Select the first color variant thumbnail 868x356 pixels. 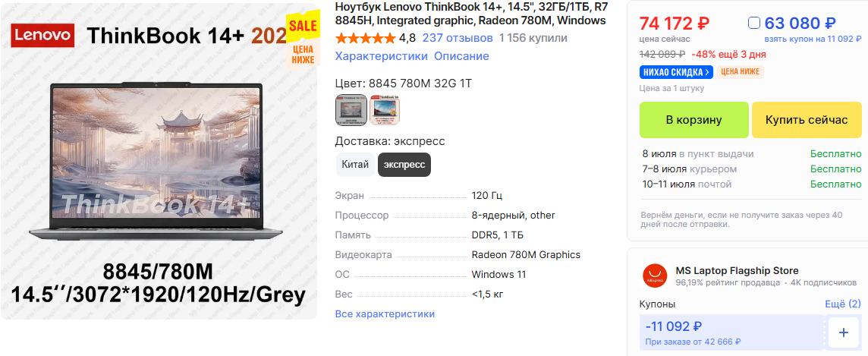pyautogui.click(x=351, y=109)
